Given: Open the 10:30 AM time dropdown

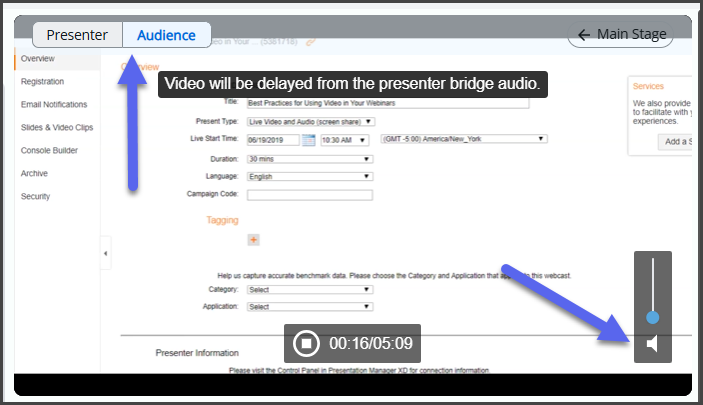Looking at the screenshot, I should pyautogui.click(x=345, y=140).
